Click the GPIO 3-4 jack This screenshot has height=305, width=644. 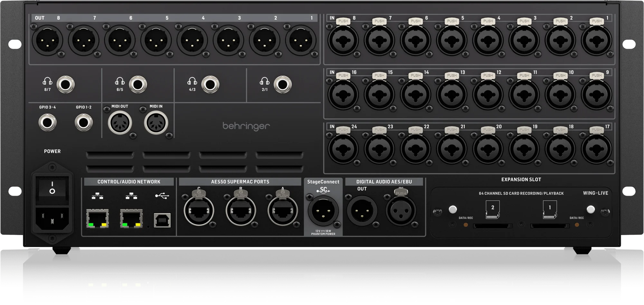(48, 123)
